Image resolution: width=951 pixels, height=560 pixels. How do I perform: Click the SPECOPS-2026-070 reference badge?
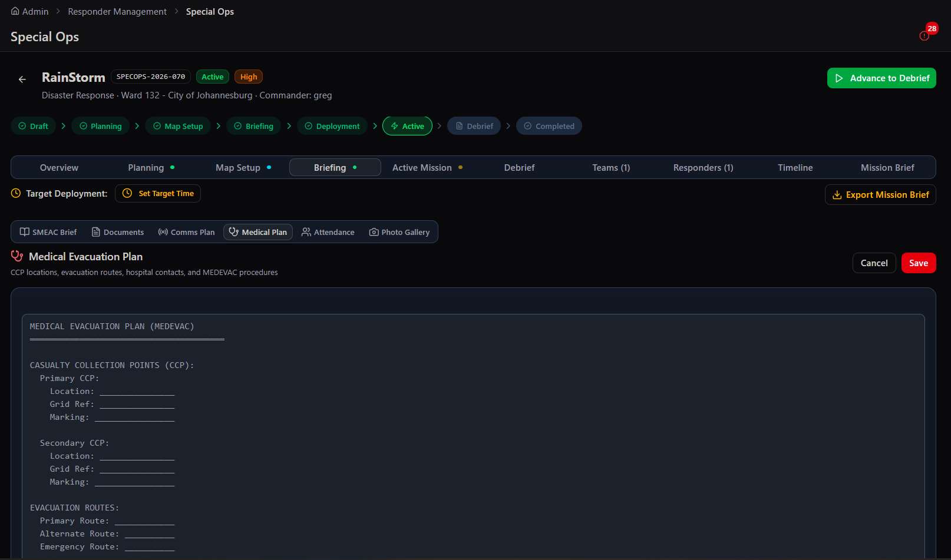pos(151,77)
